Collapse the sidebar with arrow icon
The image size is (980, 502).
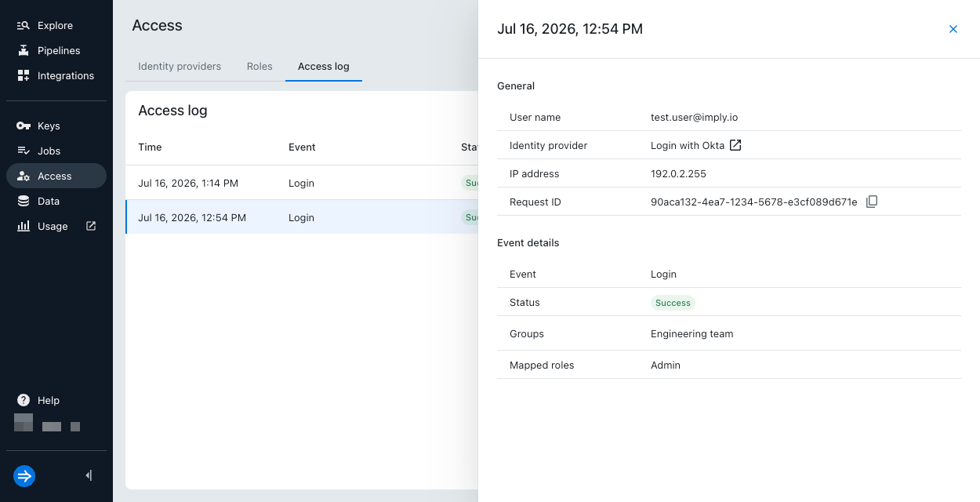[x=89, y=475]
